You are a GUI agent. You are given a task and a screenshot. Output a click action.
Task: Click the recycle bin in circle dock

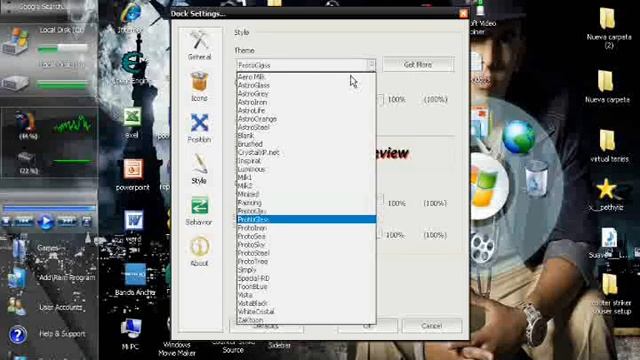click(536, 178)
